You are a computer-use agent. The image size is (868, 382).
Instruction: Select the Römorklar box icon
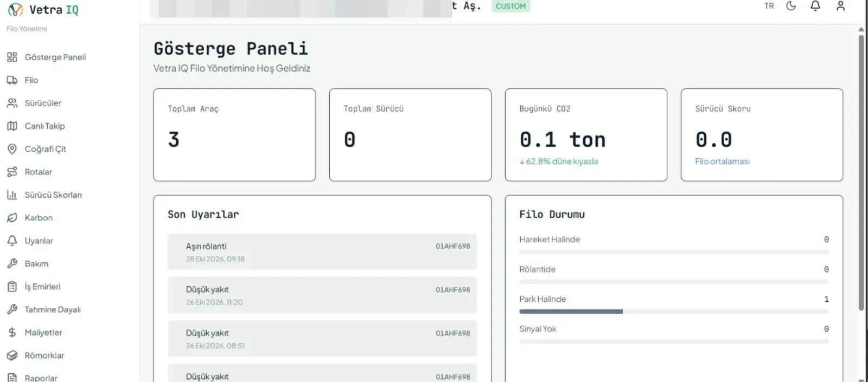tap(12, 355)
